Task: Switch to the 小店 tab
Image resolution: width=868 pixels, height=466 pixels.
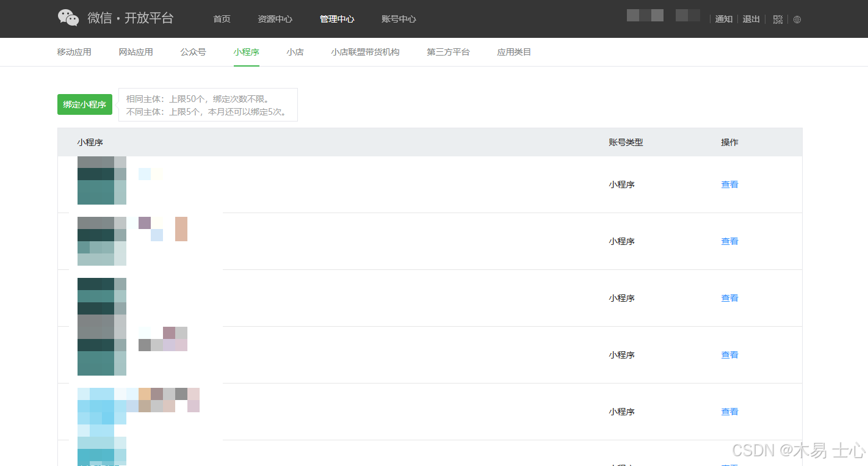Action: click(295, 52)
